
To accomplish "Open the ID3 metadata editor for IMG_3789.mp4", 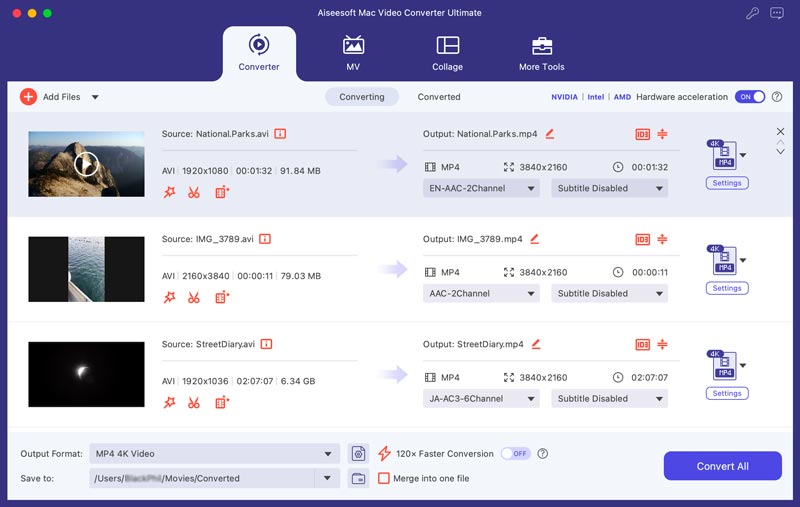I will [x=642, y=239].
